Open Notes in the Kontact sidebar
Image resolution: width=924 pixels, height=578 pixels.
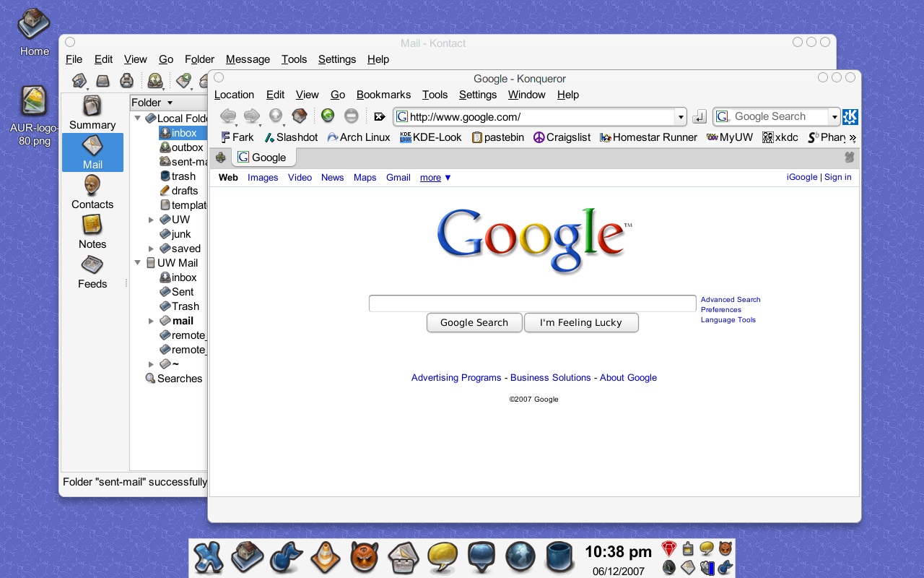92,232
